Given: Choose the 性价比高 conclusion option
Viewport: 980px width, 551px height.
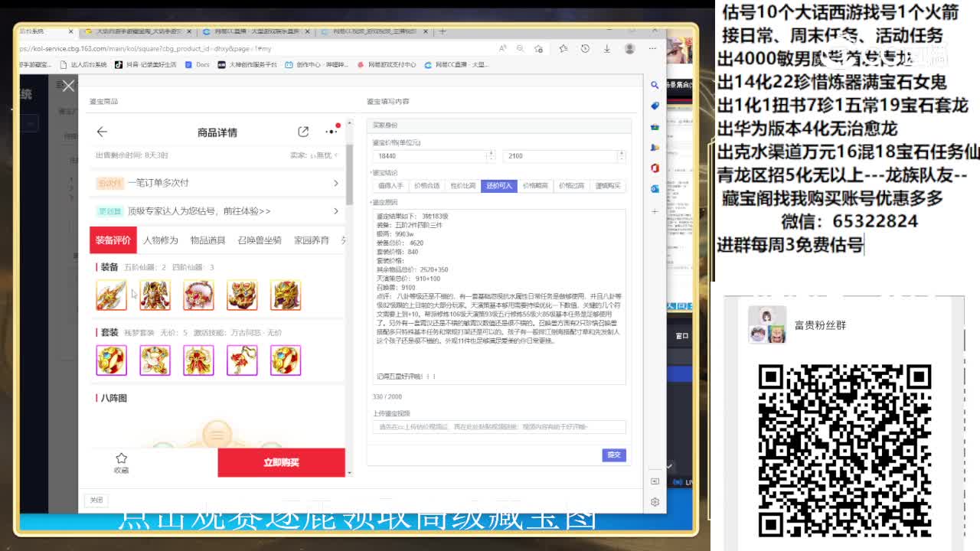Looking at the screenshot, I should [462, 186].
